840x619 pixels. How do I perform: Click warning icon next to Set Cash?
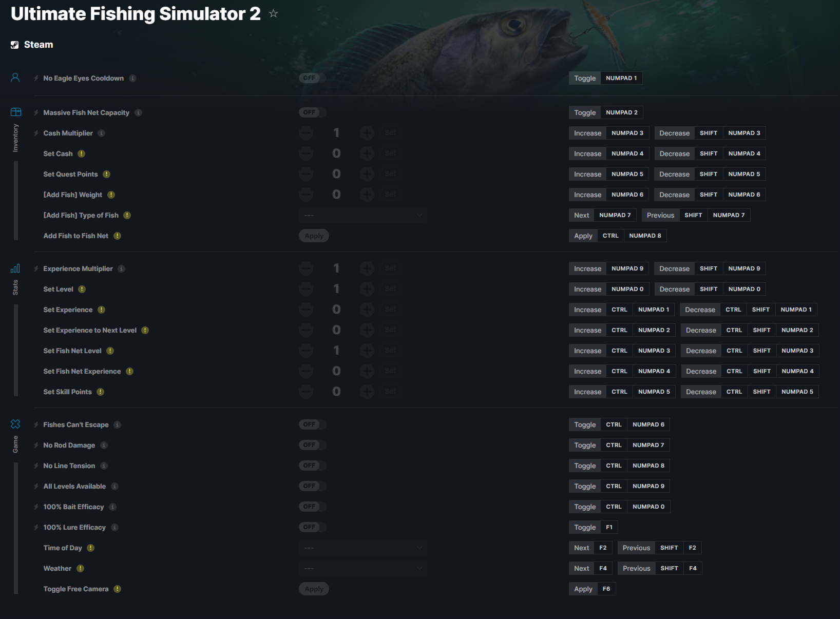click(x=81, y=153)
